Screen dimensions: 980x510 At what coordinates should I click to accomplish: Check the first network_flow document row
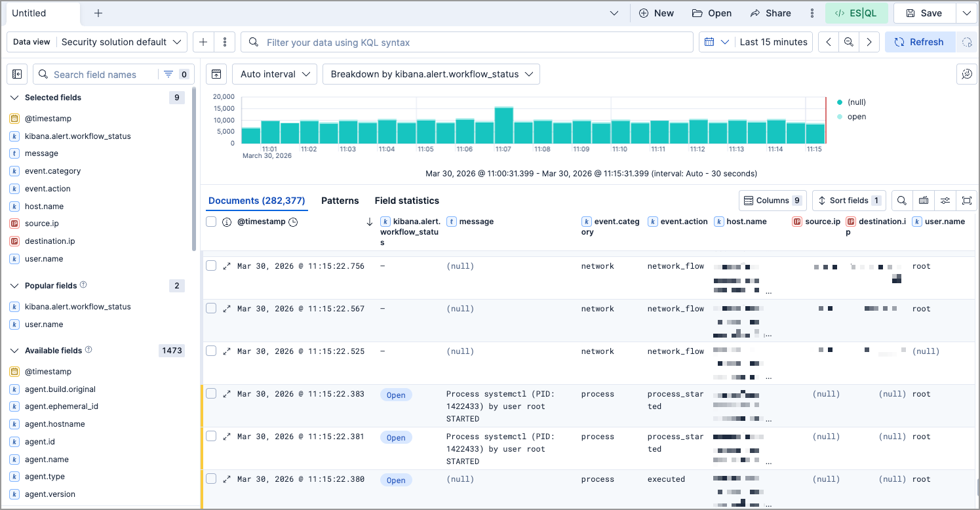pyautogui.click(x=210, y=265)
